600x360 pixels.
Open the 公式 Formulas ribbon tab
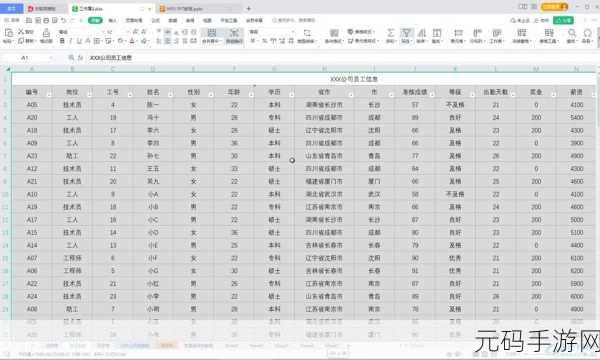click(156, 20)
